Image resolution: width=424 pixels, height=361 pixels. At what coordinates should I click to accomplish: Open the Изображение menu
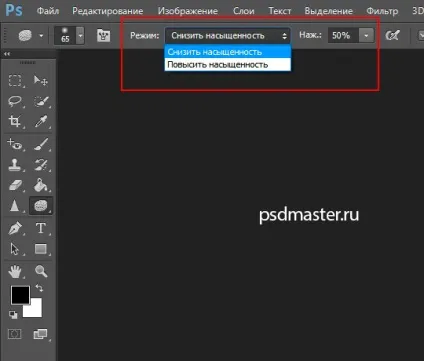click(x=188, y=11)
